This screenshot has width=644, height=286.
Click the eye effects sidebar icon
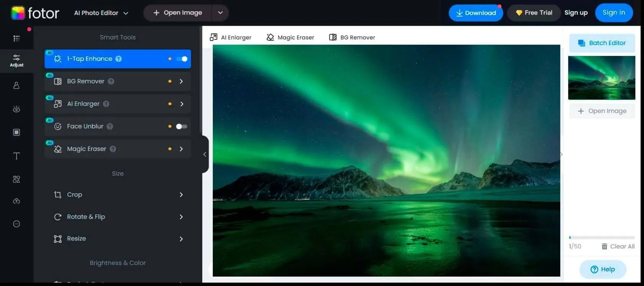tap(16, 110)
